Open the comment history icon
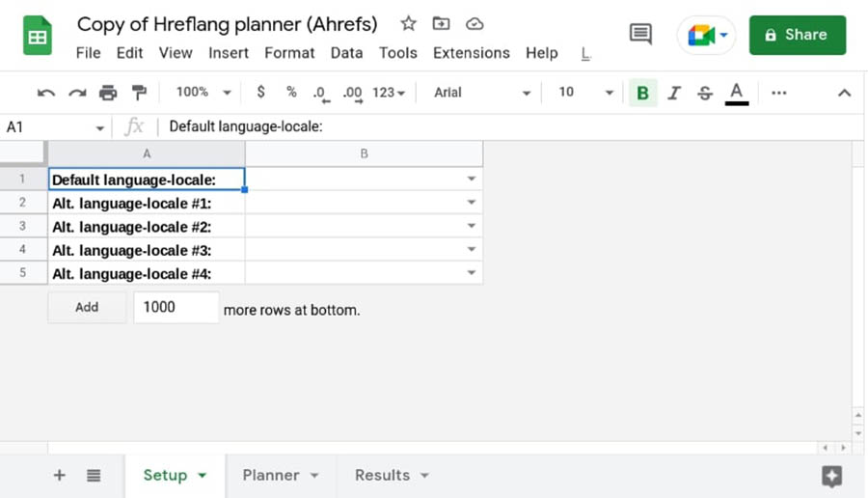Image resolution: width=868 pixels, height=498 pixels. pyautogui.click(x=640, y=35)
